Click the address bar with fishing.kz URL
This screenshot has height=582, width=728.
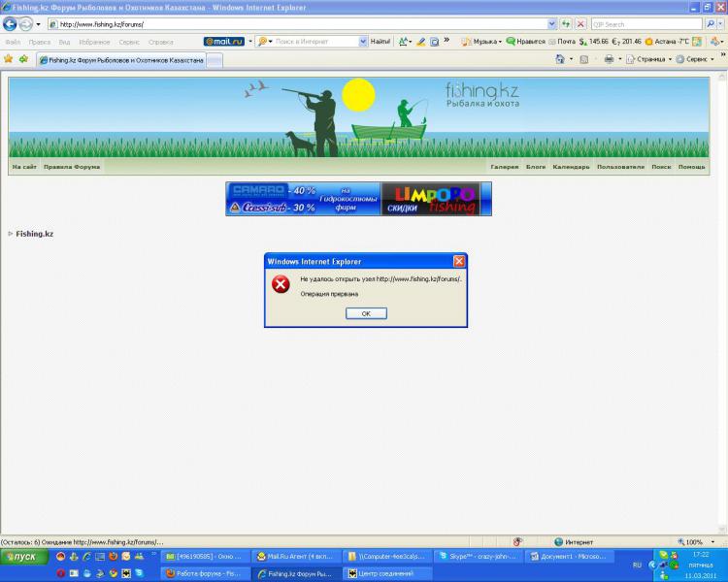click(x=297, y=24)
